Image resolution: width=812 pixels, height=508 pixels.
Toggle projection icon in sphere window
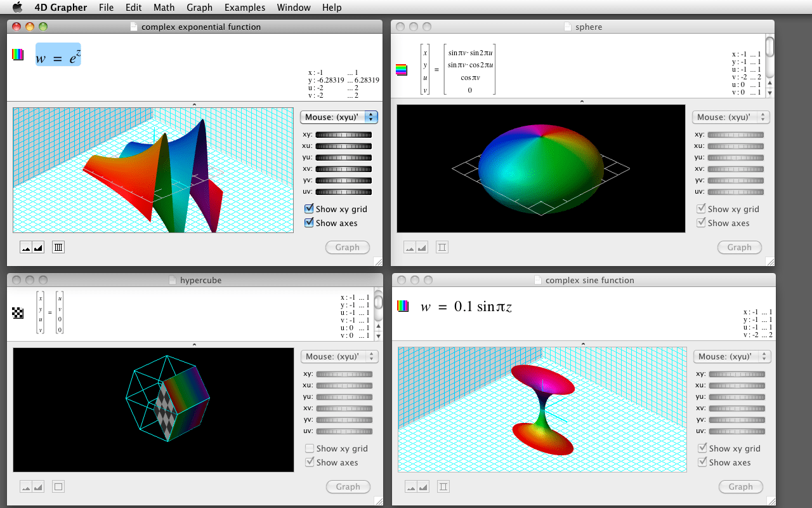pos(442,247)
